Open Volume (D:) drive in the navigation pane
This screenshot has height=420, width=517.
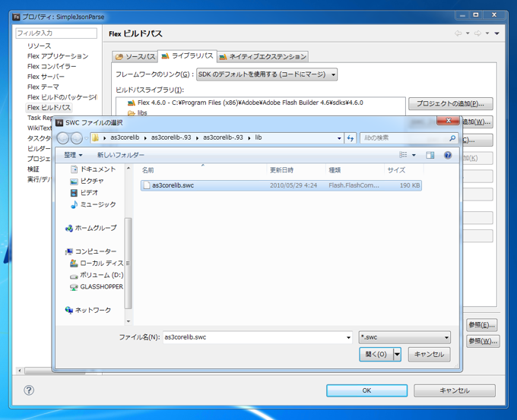97,275
